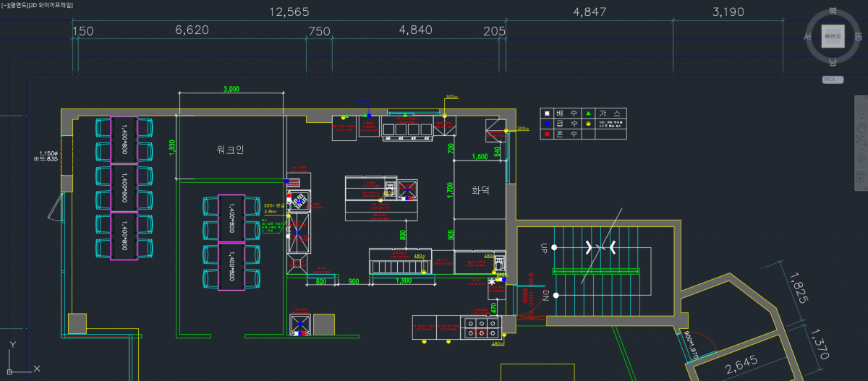Click the 동 (east) compass label on ViewCube
Screen dimensions: 868x381
[858, 36]
